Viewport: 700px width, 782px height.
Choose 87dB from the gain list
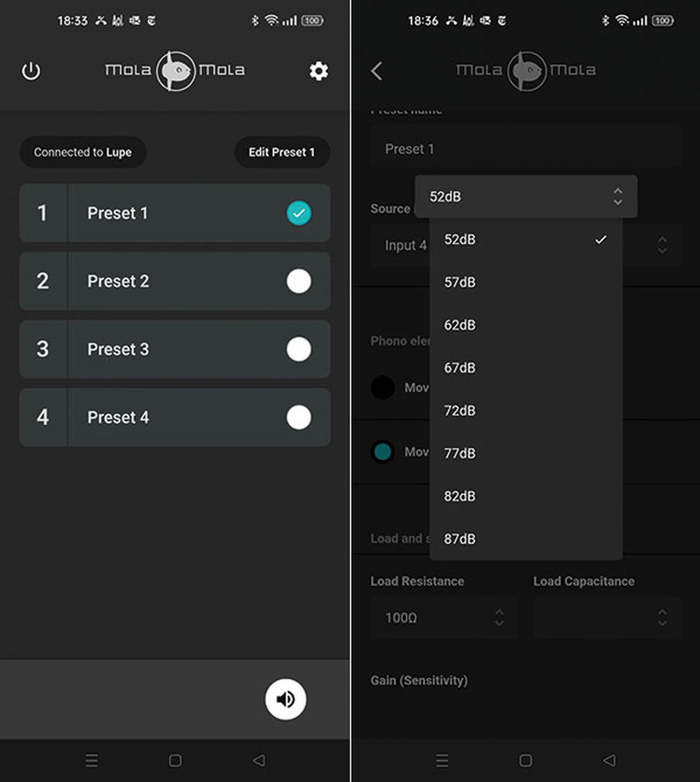pyautogui.click(x=460, y=539)
